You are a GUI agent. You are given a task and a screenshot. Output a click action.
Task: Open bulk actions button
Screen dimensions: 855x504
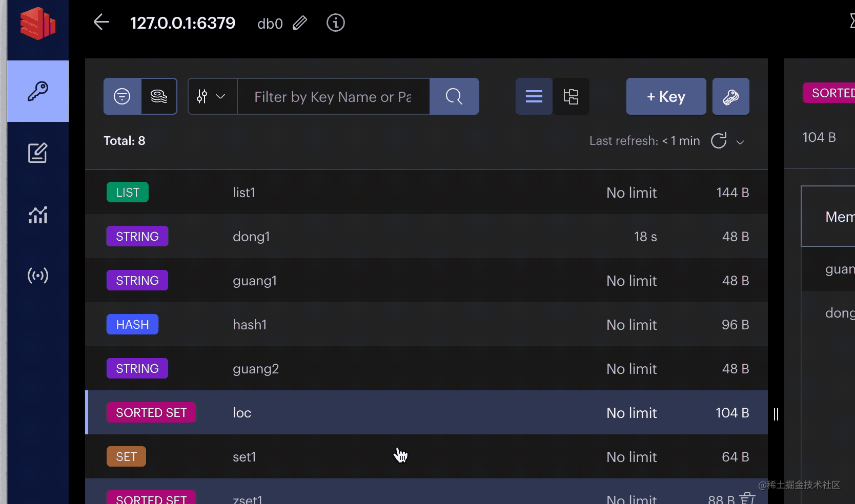pos(730,96)
